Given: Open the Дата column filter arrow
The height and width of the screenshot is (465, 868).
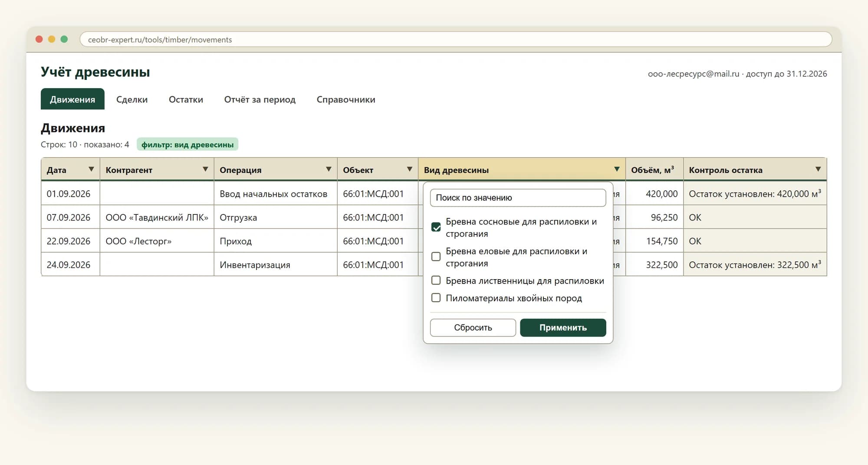Looking at the screenshot, I should tap(91, 169).
